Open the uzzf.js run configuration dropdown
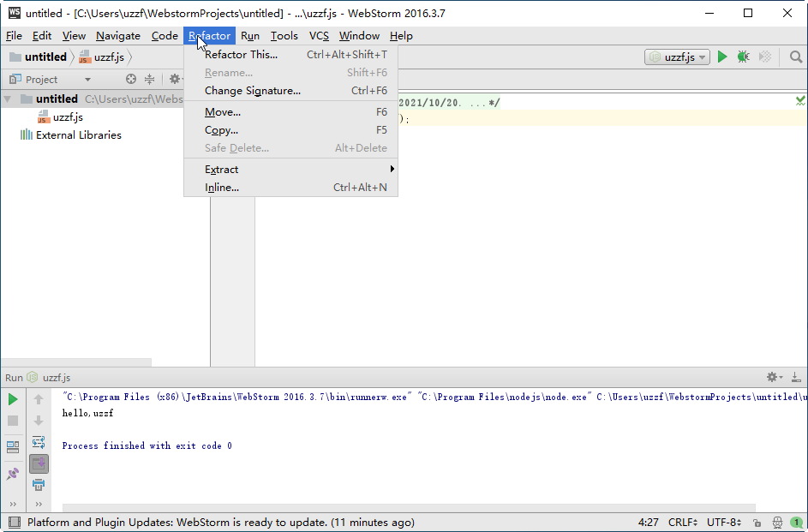808x532 pixels. pyautogui.click(x=677, y=57)
